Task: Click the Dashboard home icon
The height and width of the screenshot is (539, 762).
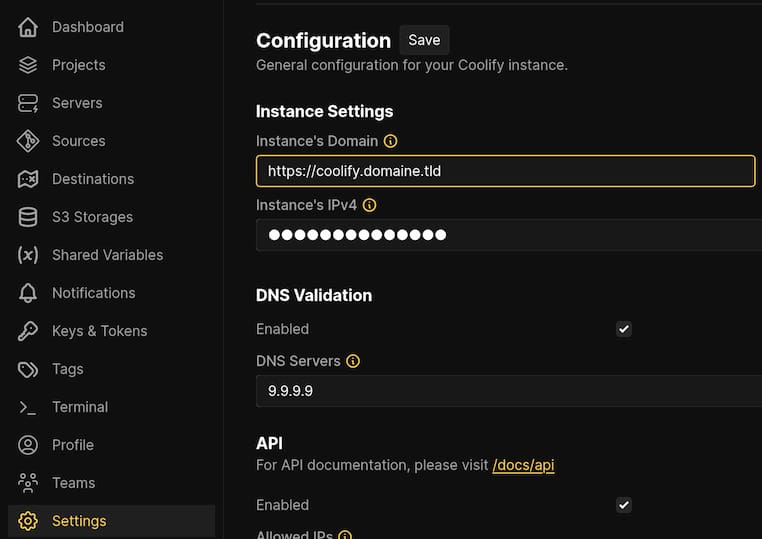Action: (28, 27)
